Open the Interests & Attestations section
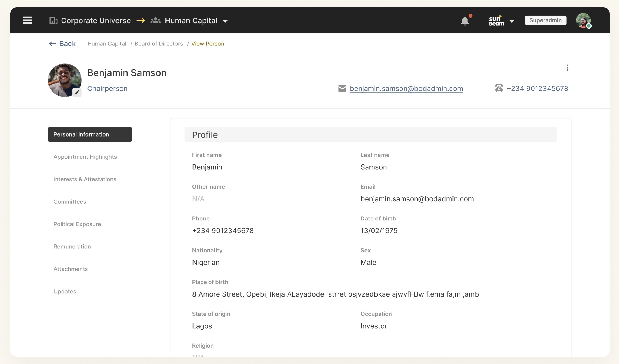Viewport: 619px width, 364px height. click(85, 179)
